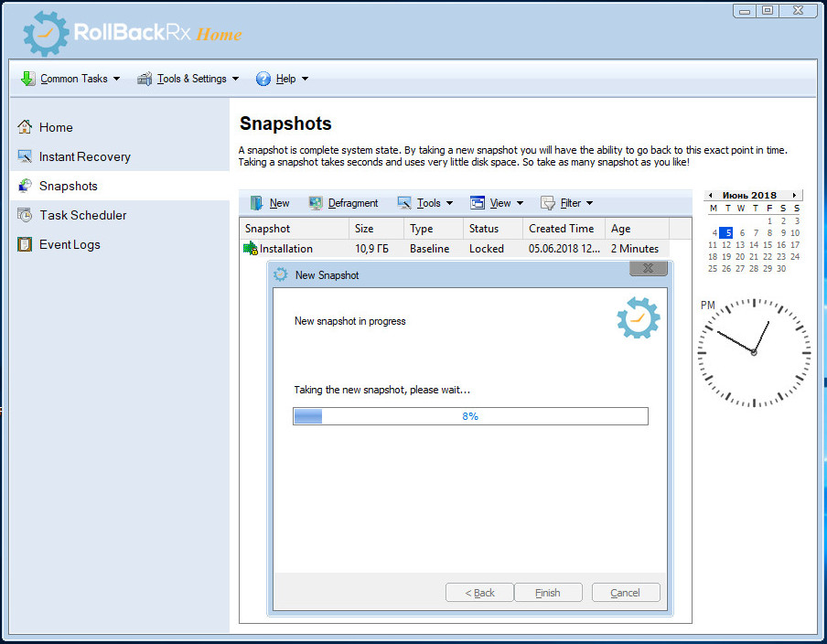
Task: Click the 10,9 ГБ size cell
Action: 371,249
